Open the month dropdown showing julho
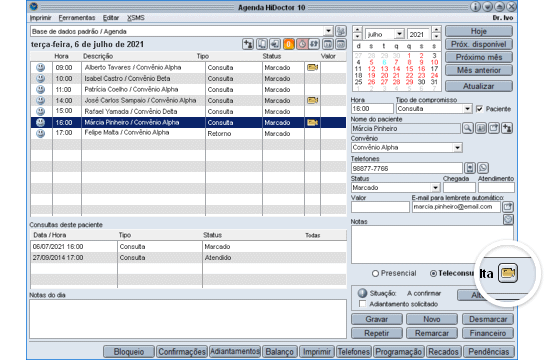The height and width of the screenshot is (360, 544). pos(400,34)
